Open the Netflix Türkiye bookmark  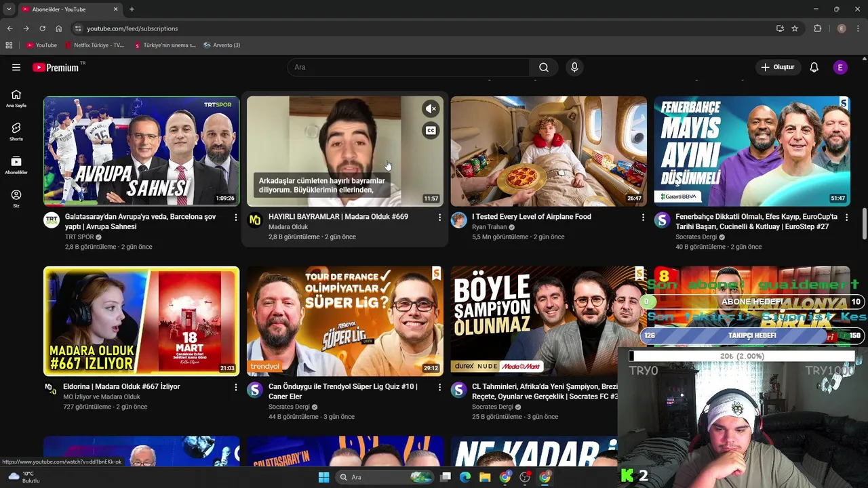pos(95,45)
